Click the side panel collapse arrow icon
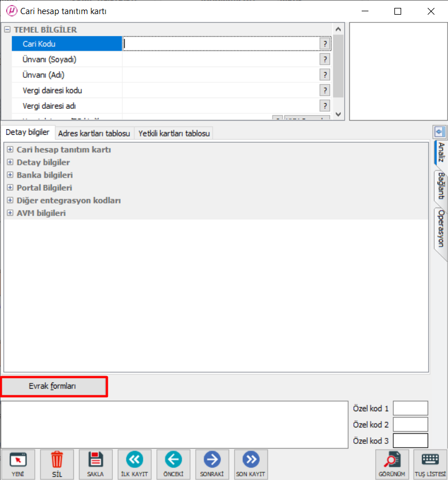448x480 pixels. (x=439, y=132)
